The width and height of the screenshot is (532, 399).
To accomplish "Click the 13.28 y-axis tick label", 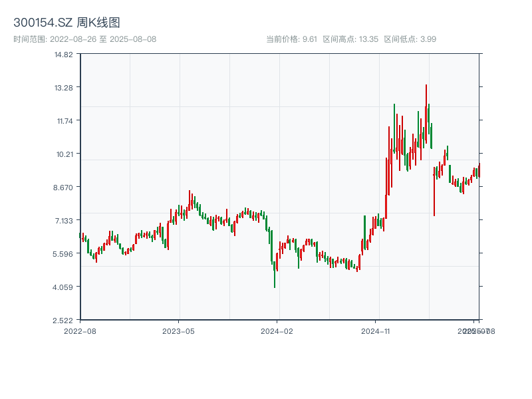I will [64, 88].
